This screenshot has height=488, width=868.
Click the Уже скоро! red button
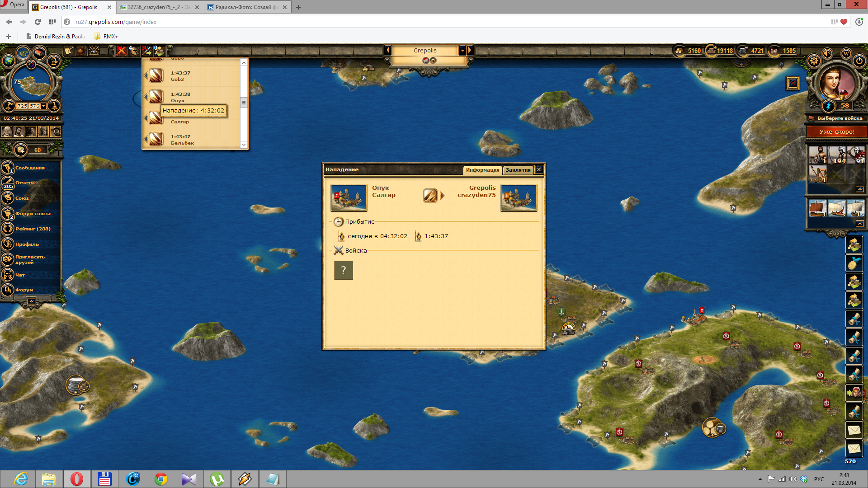pyautogui.click(x=837, y=132)
